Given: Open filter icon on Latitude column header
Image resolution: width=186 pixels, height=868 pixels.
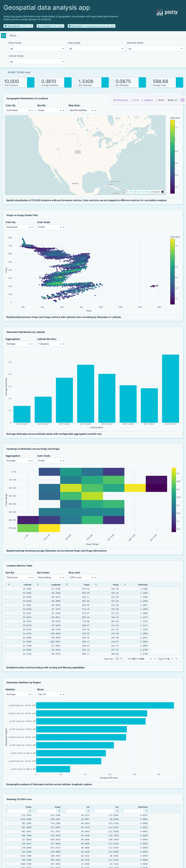Looking at the screenshot, I should pos(9,585).
